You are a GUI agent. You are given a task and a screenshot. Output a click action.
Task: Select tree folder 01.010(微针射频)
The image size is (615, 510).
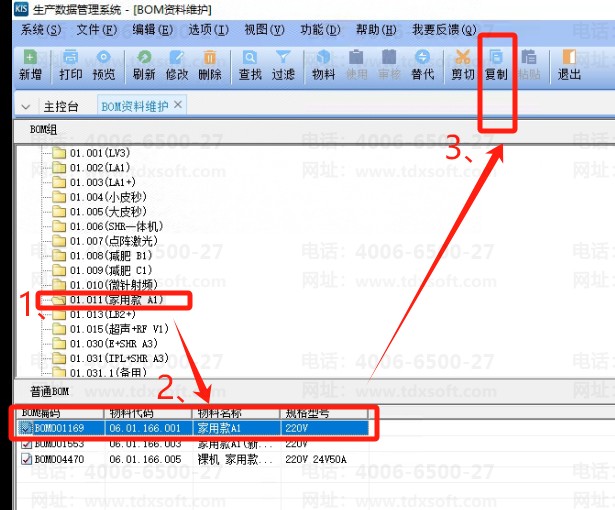point(105,285)
